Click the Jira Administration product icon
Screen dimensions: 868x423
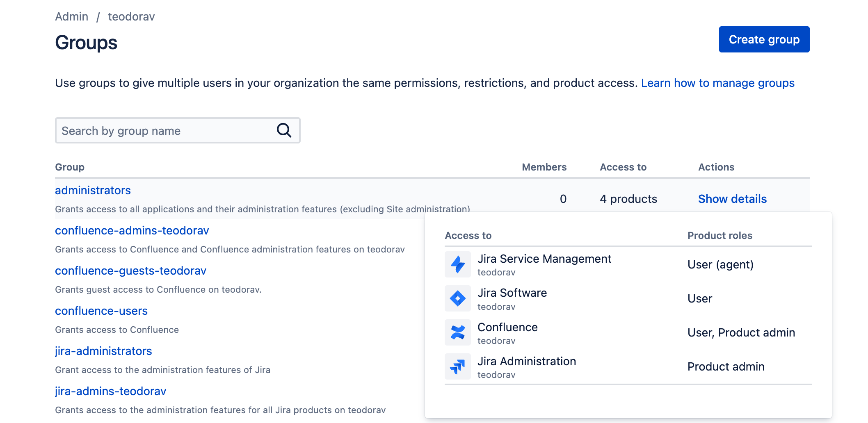(x=457, y=366)
